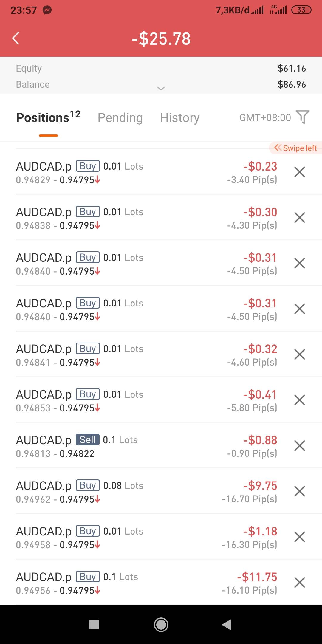Open the filter funnel icon

coord(302,117)
